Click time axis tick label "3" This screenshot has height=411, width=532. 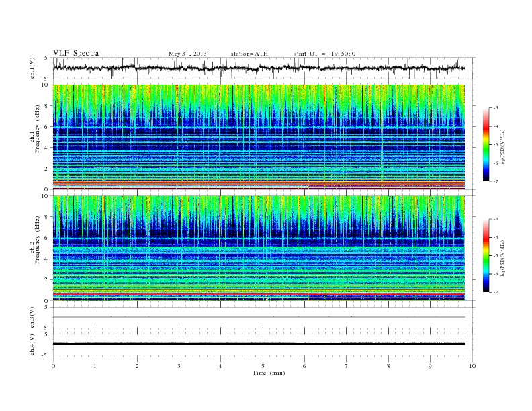(x=179, y=366)
